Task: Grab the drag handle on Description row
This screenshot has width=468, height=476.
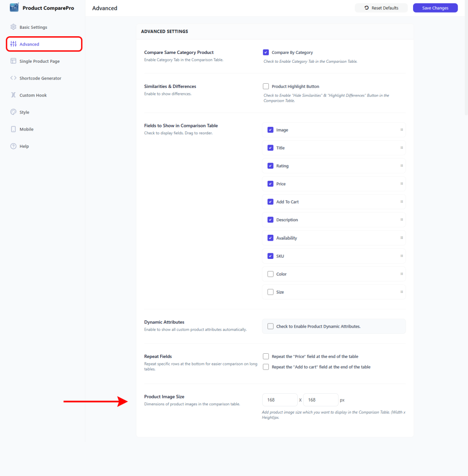Action: (401, 219)
